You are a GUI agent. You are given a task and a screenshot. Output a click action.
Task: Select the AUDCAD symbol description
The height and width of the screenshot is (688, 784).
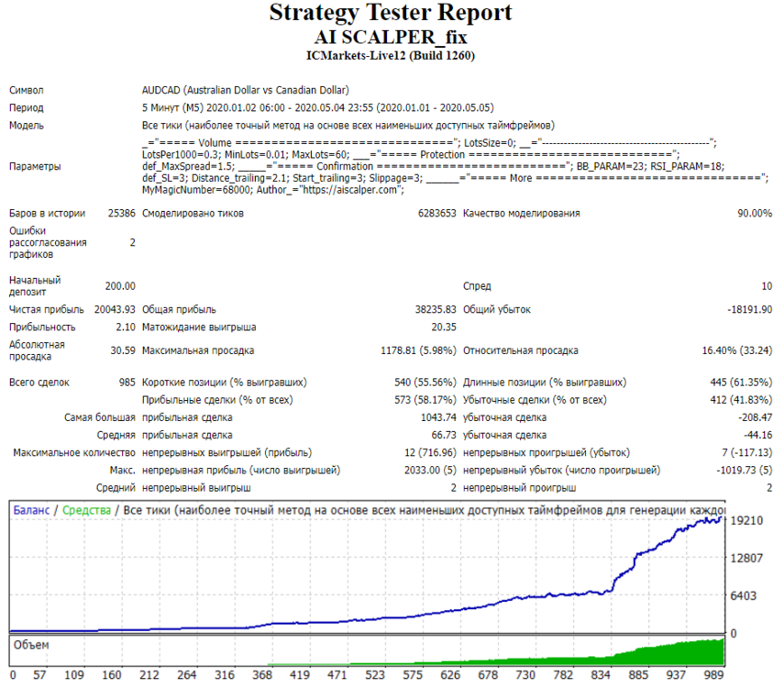246,90
